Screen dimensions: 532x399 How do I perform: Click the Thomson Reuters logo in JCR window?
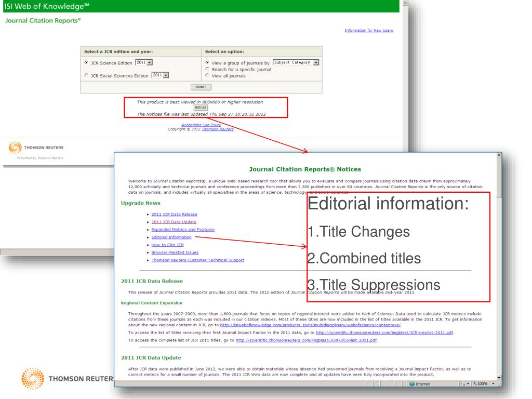[x=36, y=148]
